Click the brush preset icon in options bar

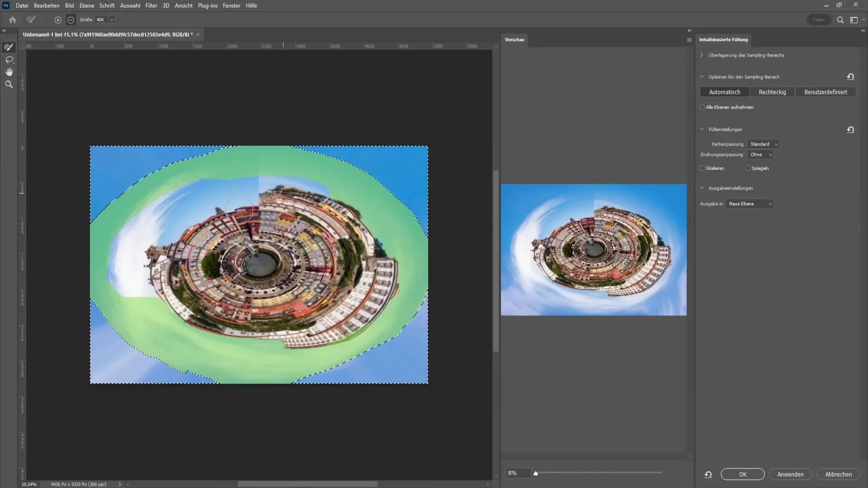(x=31, y=19)
